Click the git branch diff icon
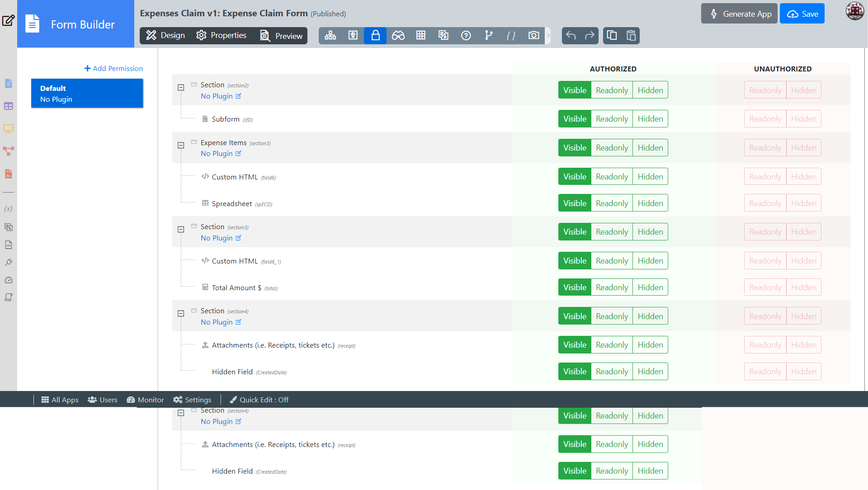Screen dimensions: 868x490 coord(488,35)
